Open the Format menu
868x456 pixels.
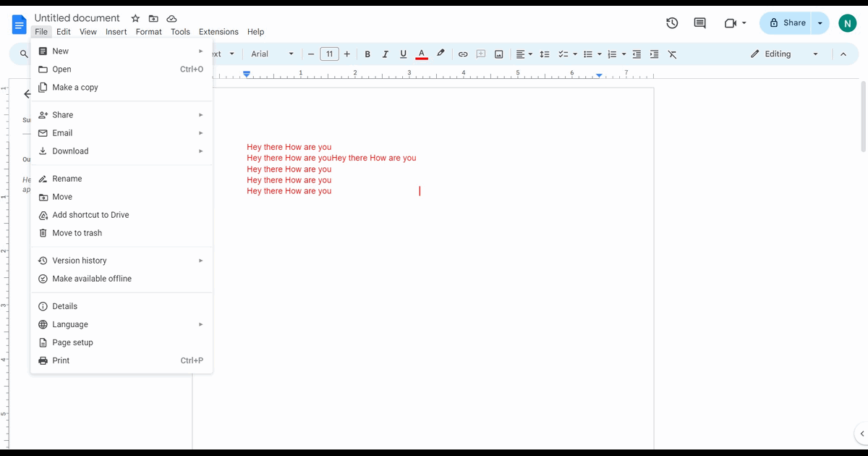(x=149, y=32)
